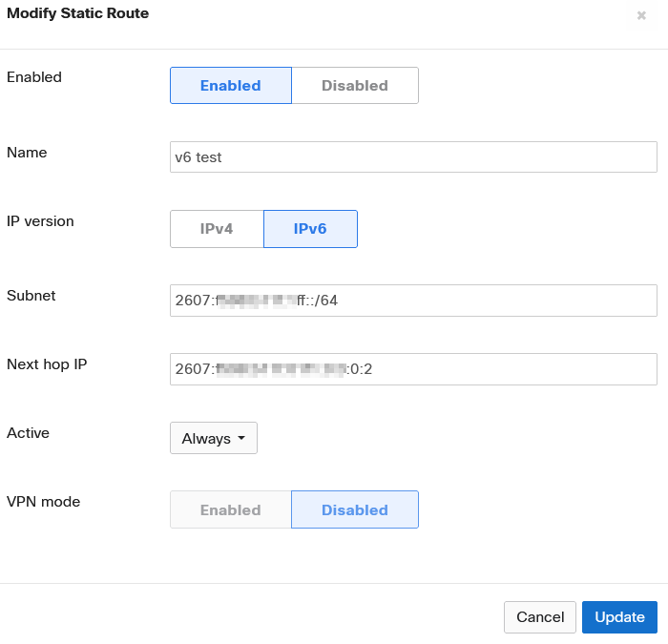Focus the Next hop IP field

click(413, 368)
